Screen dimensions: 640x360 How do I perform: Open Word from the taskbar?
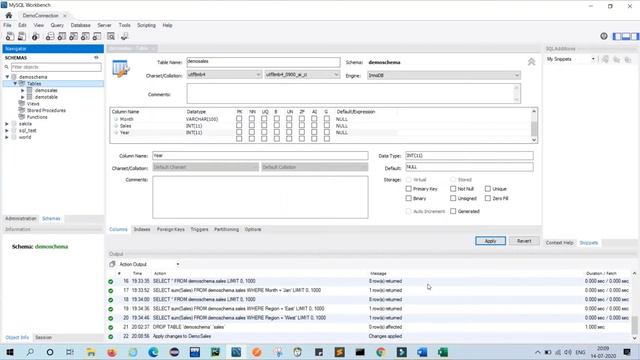[x=422, y=352]
